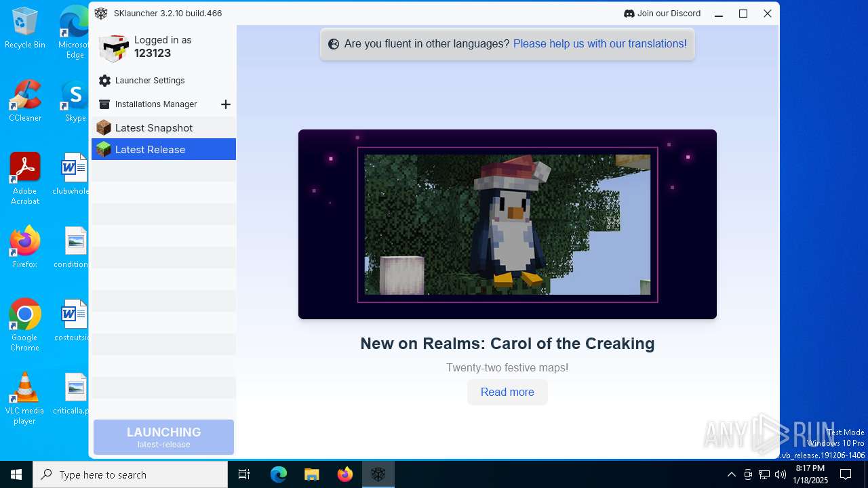Click 'New on Realms: Carol of the Creaking' headline

pyautogui.click(x=507, y=344)
